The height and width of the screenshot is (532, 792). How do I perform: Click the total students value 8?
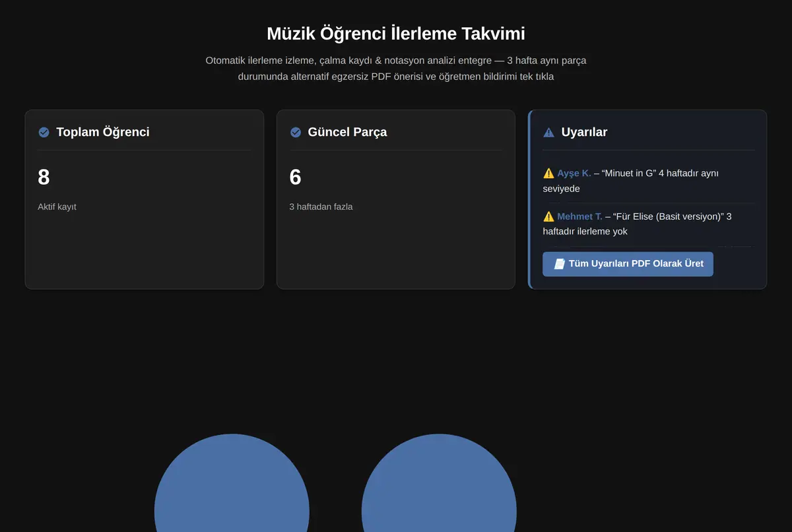44,177
